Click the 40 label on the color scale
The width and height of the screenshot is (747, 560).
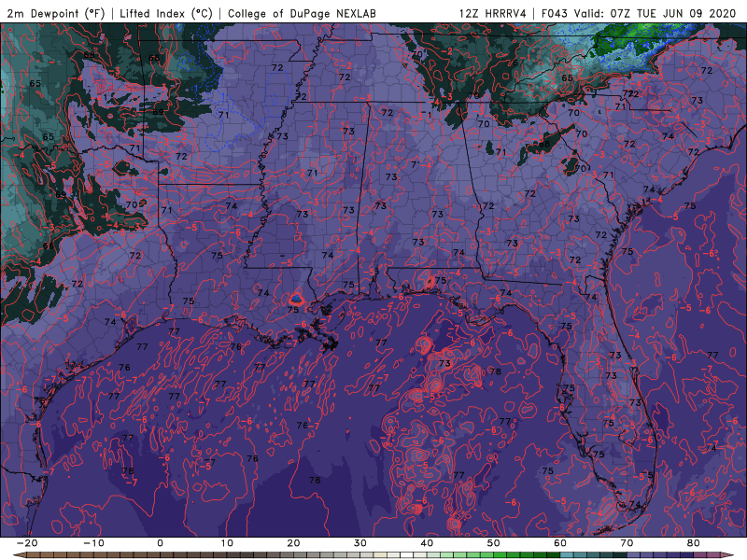[427, 543]
